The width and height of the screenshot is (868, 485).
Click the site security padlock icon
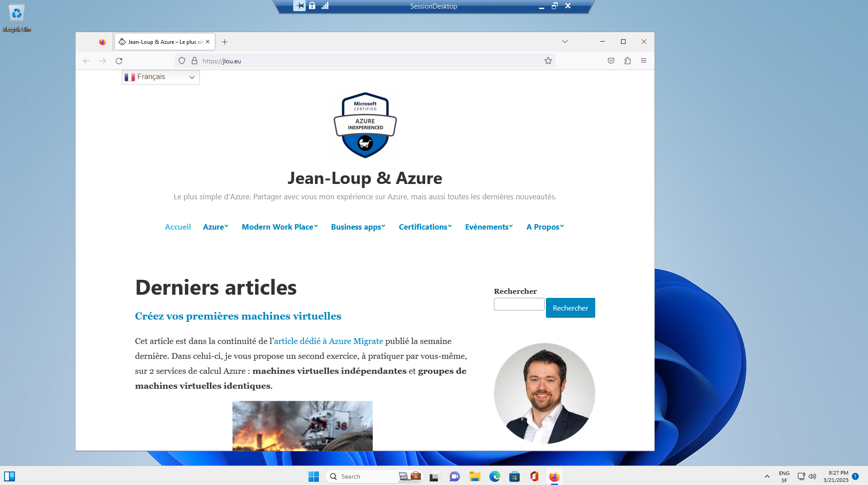click(194, 61)
